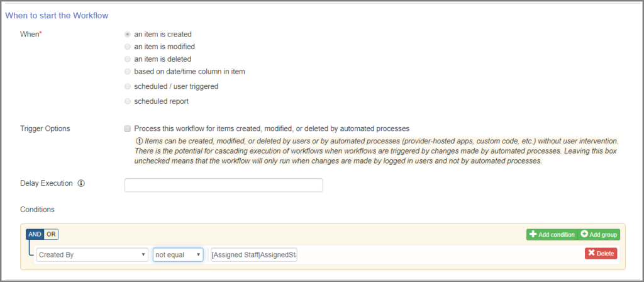Click the Delay Execution info icon
The height and width of the screenshot is (282, 644).
[81, 184]
